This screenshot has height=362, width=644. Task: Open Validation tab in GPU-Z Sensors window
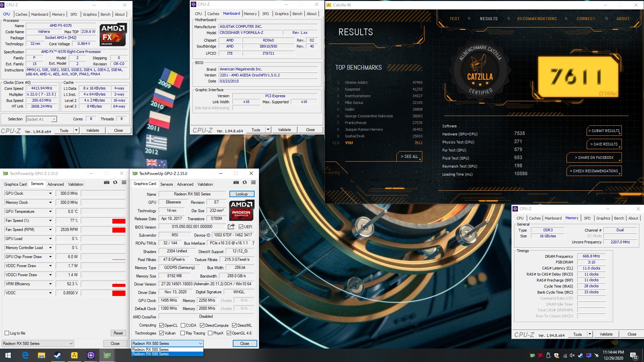point(75,184)
